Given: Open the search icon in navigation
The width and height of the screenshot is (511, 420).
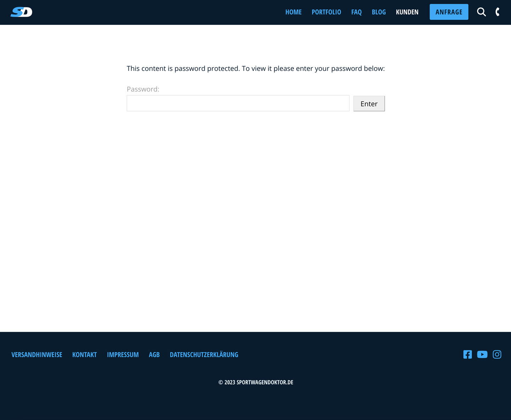Looking at the screenshot, I should pyautogui.click(x=481, y=12).
